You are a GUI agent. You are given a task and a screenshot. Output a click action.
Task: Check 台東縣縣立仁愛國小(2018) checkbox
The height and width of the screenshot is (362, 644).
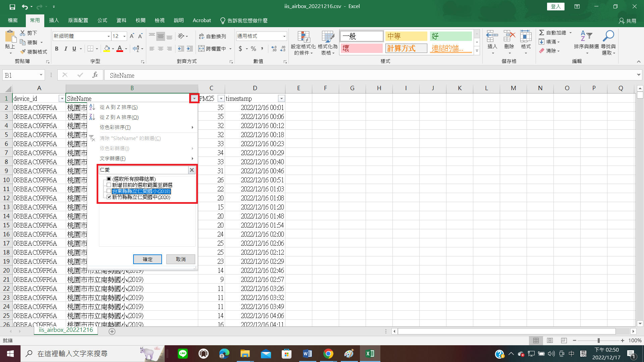pyautogui.click(x=109, y=191)
